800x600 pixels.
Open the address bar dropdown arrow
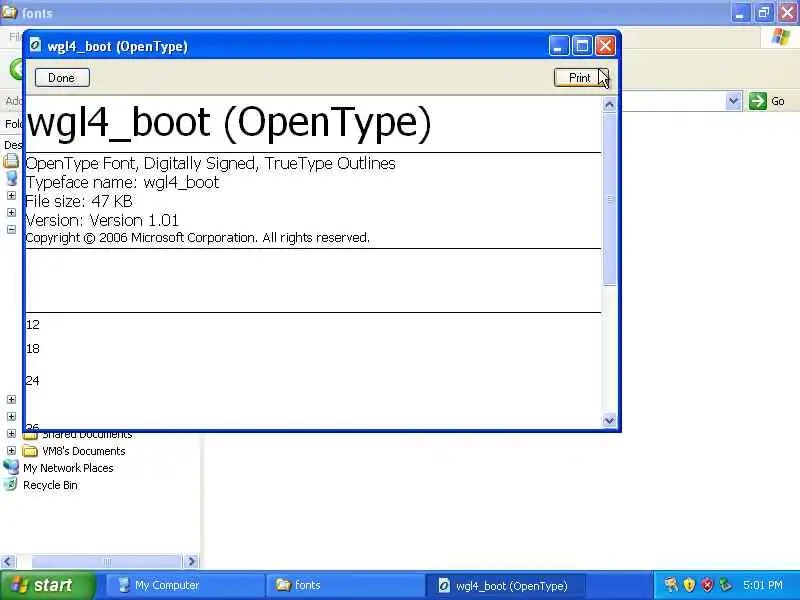point(733,101)
